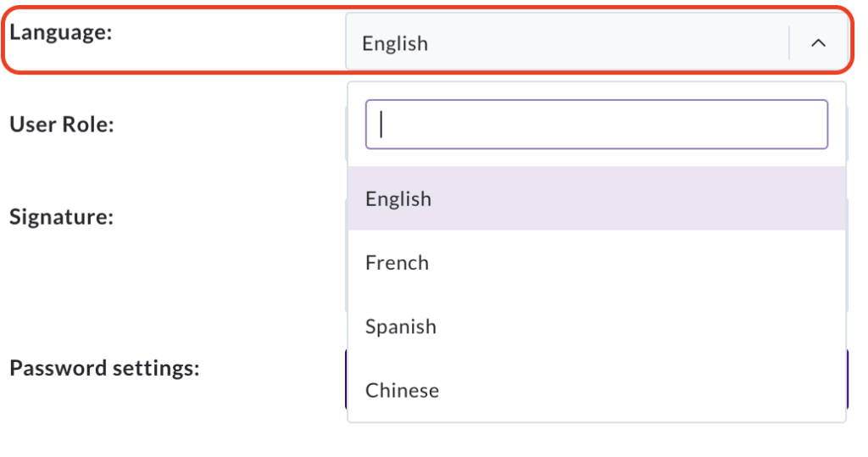This screenshot has width=868, height=457.
Task: Click the "Language:" field label
Action: [61, 32]
